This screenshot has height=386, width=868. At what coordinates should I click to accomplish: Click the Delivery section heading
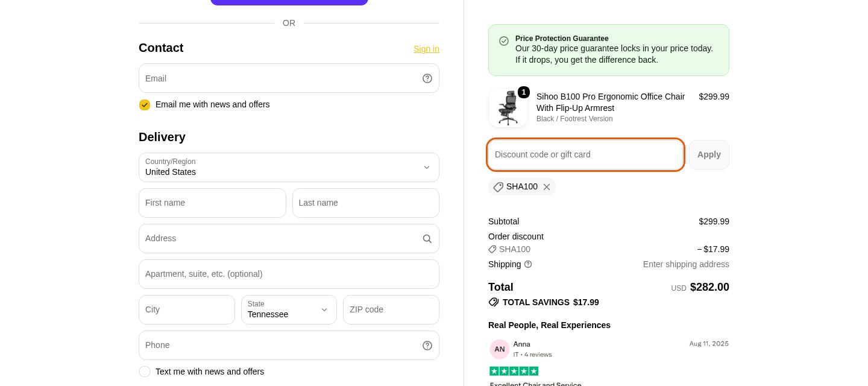click(162, 138)
